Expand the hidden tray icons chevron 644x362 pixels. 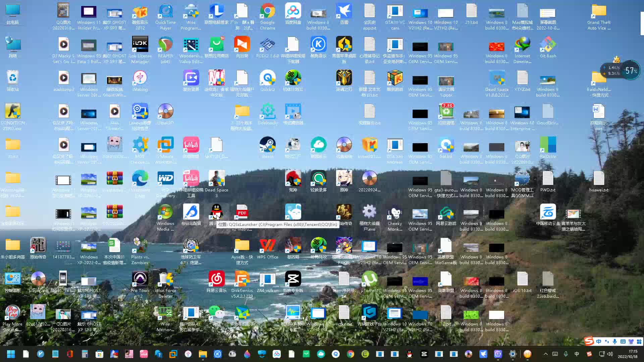[x=545, y=354]
